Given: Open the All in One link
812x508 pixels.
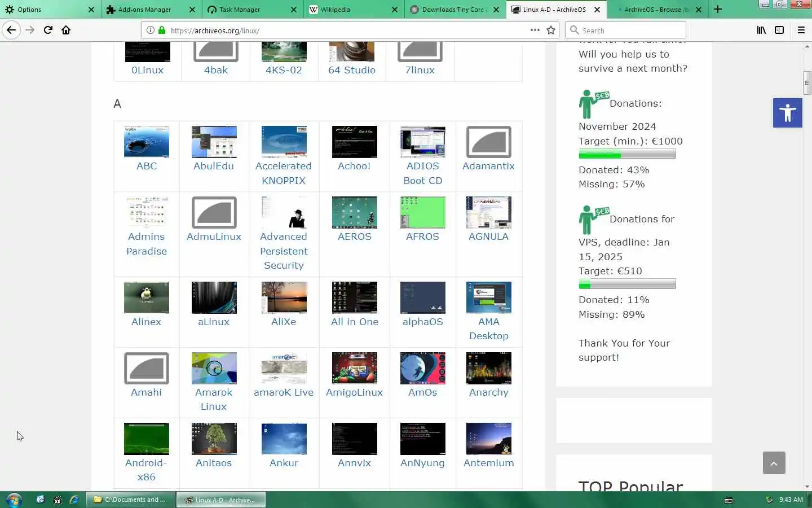Looking at the screenshot, I should pyautogui.click(x=354, y=322).
